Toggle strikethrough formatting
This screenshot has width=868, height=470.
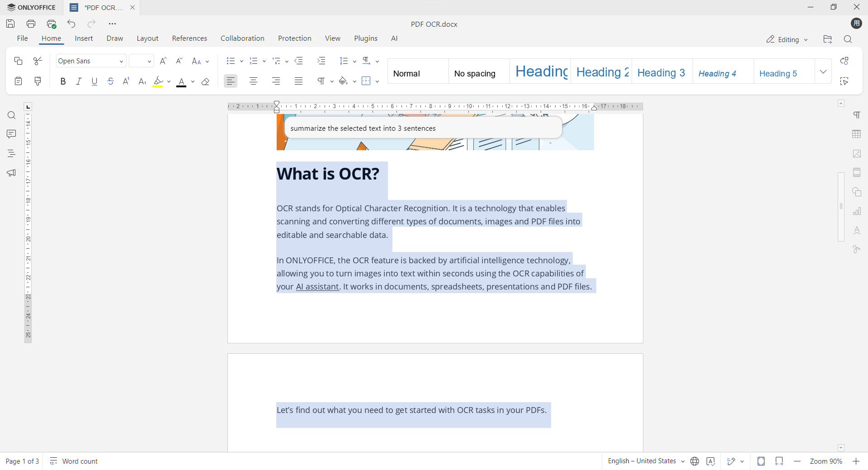point(110,81)
